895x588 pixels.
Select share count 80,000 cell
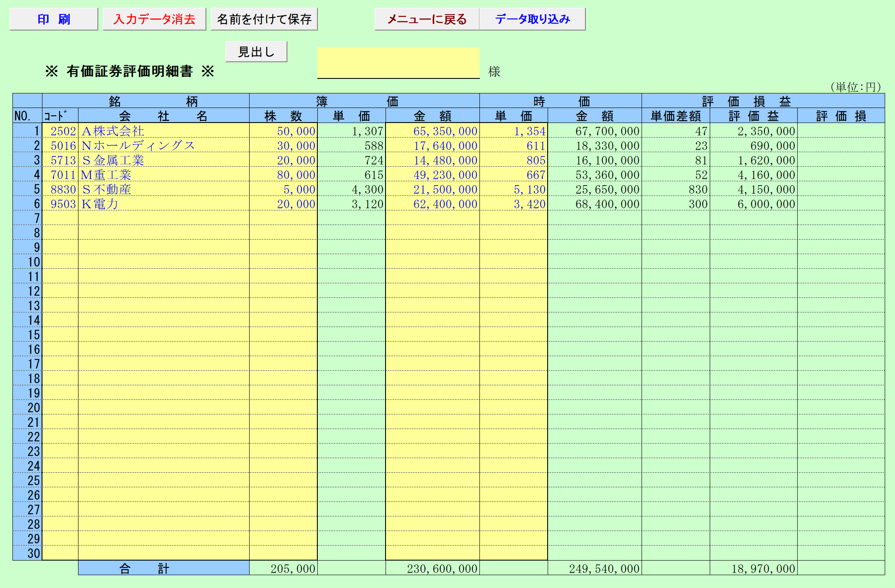pyautogui.click(x=283, y=174)
